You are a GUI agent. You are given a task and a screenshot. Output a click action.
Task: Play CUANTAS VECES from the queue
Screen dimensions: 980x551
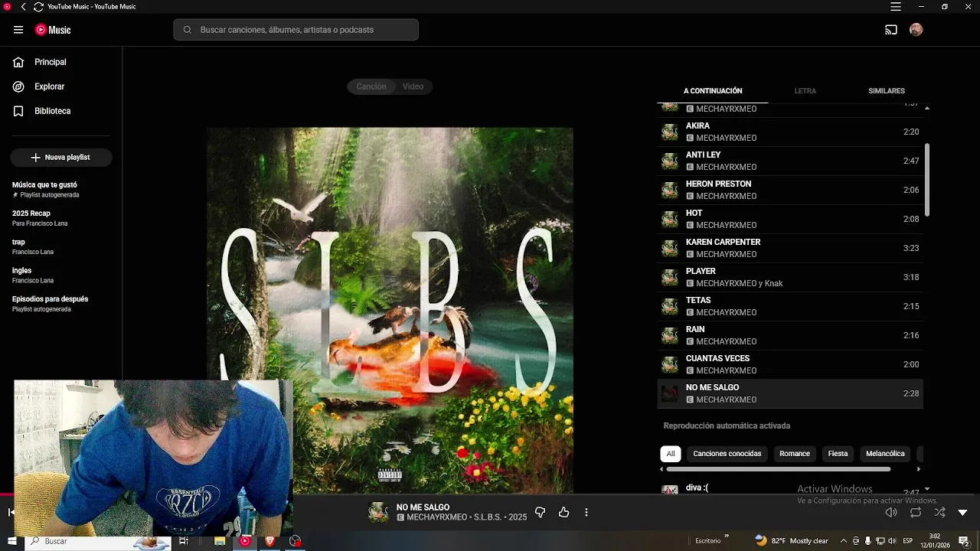click(790, 364)
